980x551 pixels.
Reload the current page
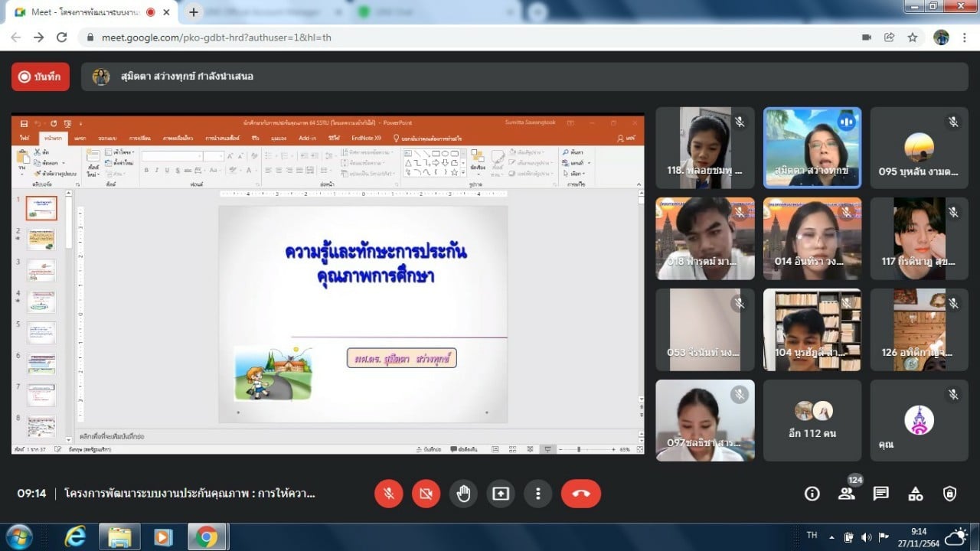point(62,37)
